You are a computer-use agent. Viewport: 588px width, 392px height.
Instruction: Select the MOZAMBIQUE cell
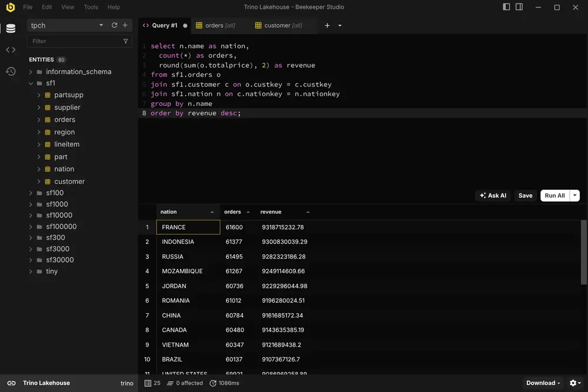tap(188, 271)
